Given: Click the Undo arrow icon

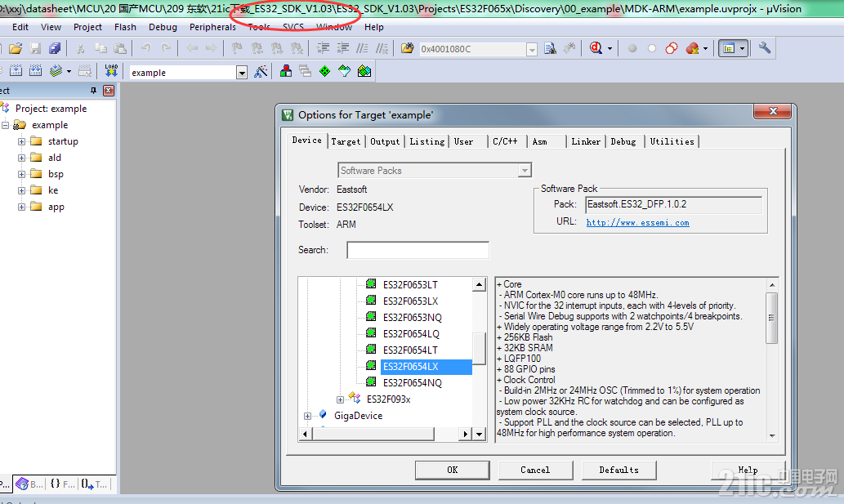Looking at the screenshot, I should pyautogui.click(x=146, y=49).
